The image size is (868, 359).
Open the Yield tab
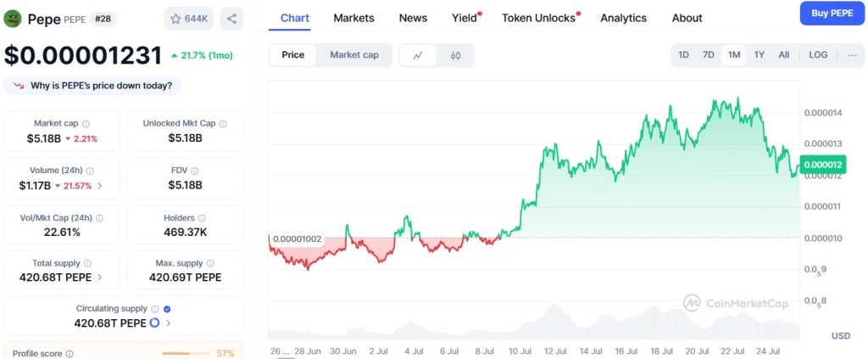tap(465, 18)
